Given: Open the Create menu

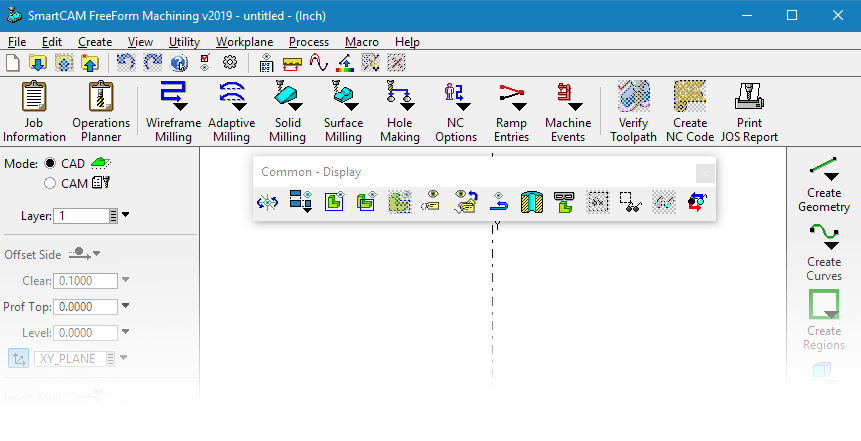Looking at the screenshot, I should pos(95,42).
